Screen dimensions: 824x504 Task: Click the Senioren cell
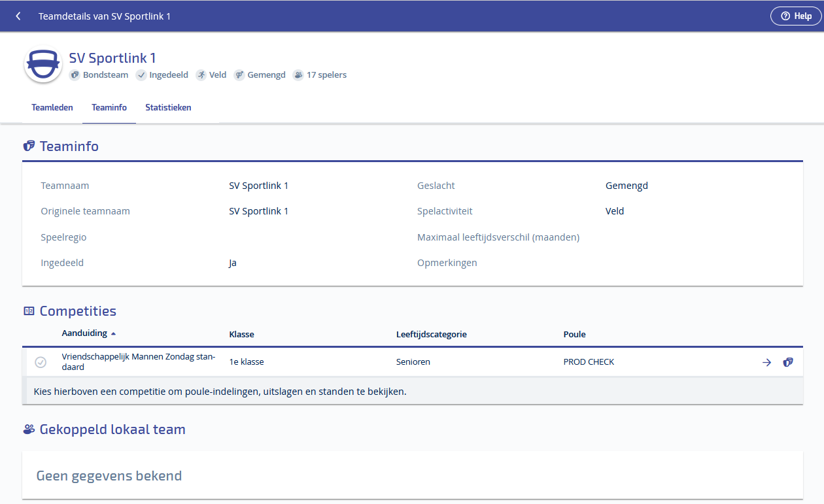coord(413,361)
